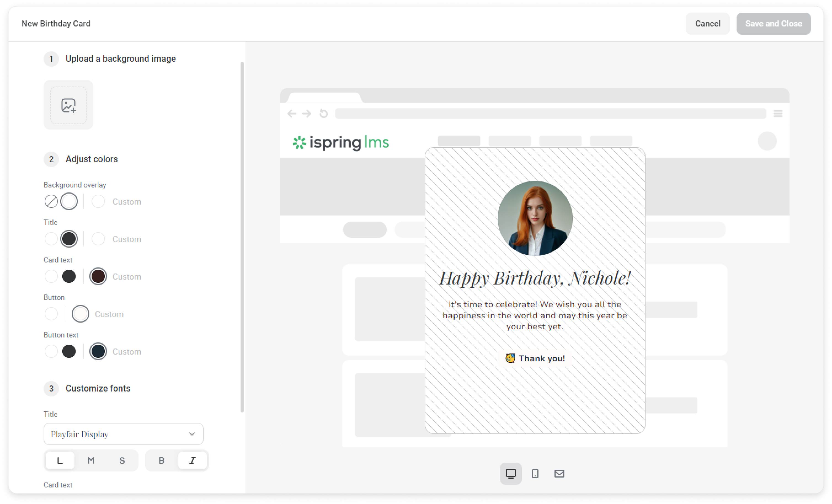Set title font size to Medium
The height and width of the screenshot is (504, 832).
point(91,460)
